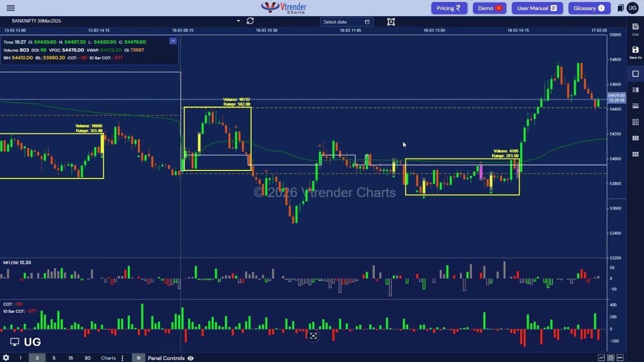644x362 pixels.
Task: Click the 16-03 09:15 time axis label
Action: coord(183,30)
